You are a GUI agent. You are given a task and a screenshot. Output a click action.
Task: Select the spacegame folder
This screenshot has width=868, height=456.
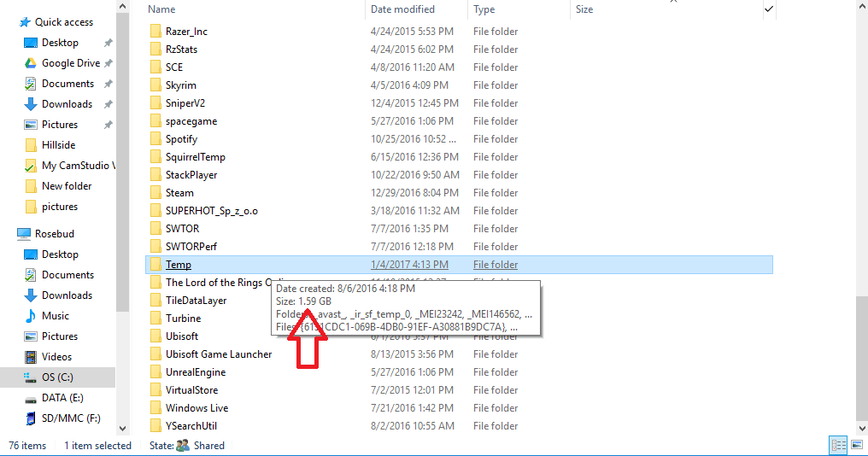click(191, 121)
